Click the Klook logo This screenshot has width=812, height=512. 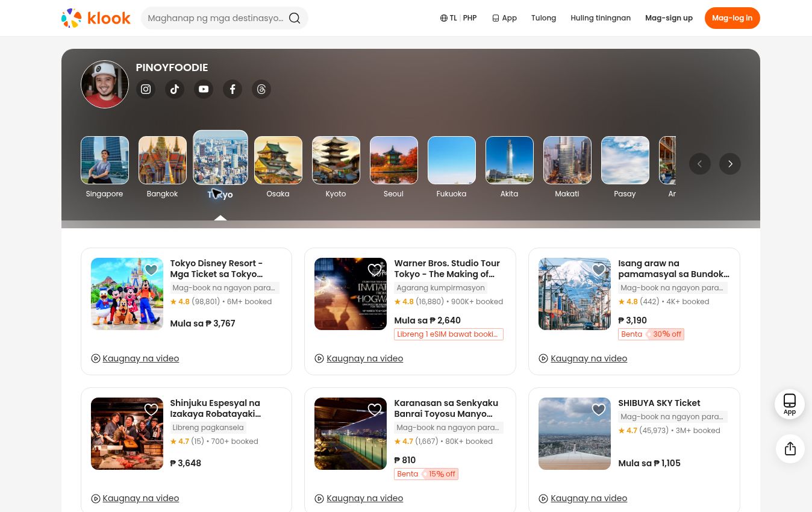[96, 18]
